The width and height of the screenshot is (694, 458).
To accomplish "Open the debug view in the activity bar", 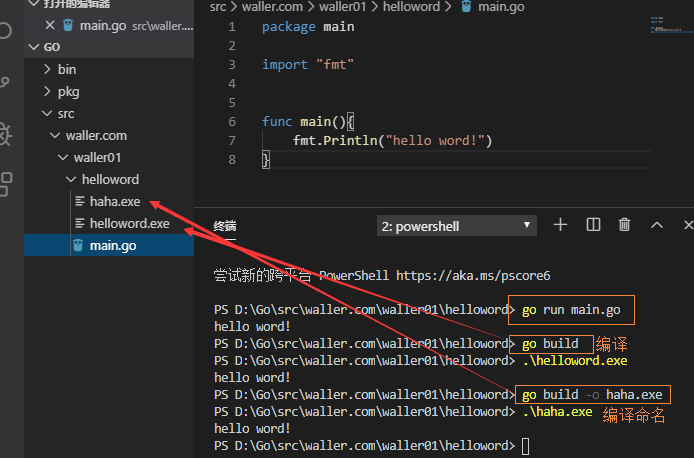I will [5, 134].
